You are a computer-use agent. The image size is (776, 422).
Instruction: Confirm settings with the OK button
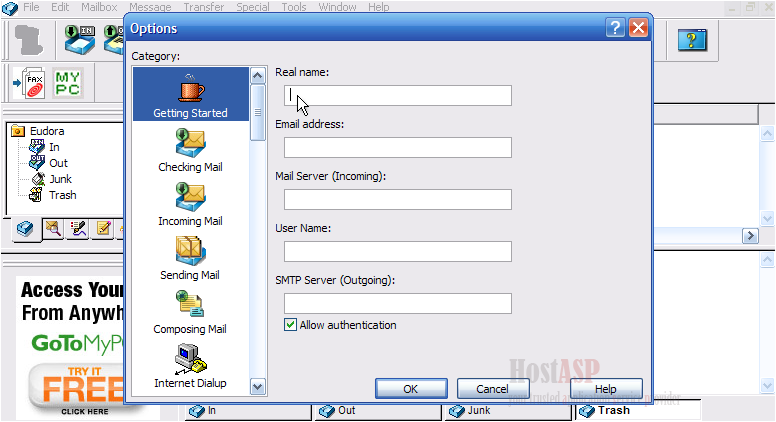point(411,389)
